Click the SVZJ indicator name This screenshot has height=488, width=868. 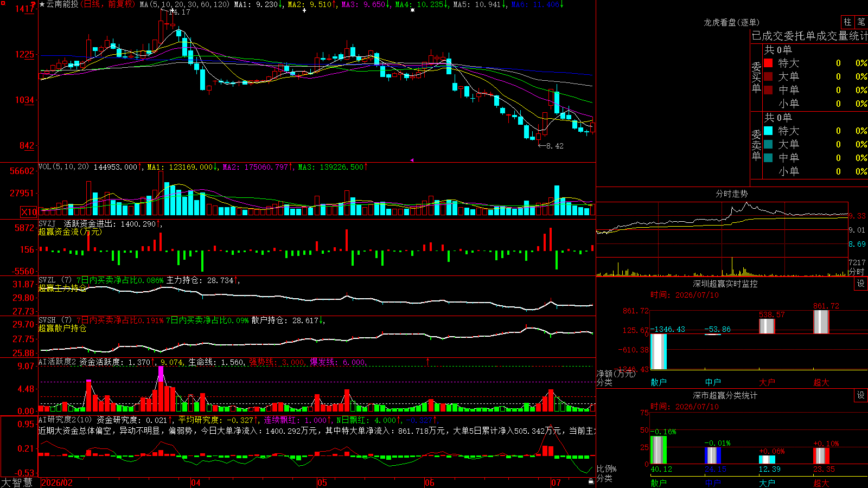pos(47,223)
